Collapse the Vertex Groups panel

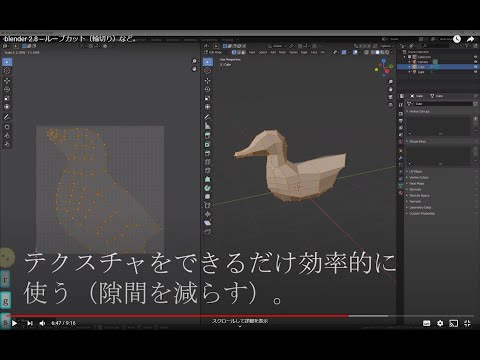click(x=419, y=111)
